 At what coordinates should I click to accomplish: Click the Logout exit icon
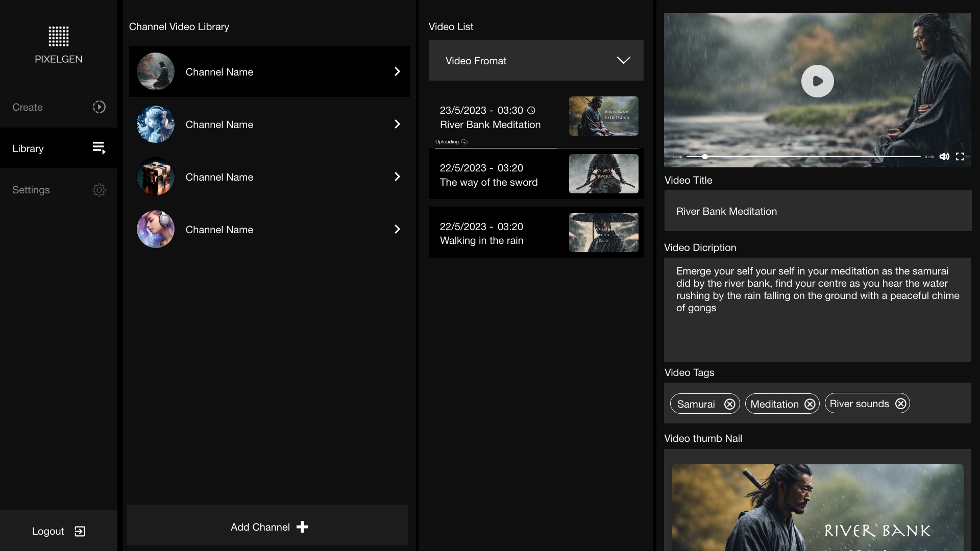coord(80,531)
